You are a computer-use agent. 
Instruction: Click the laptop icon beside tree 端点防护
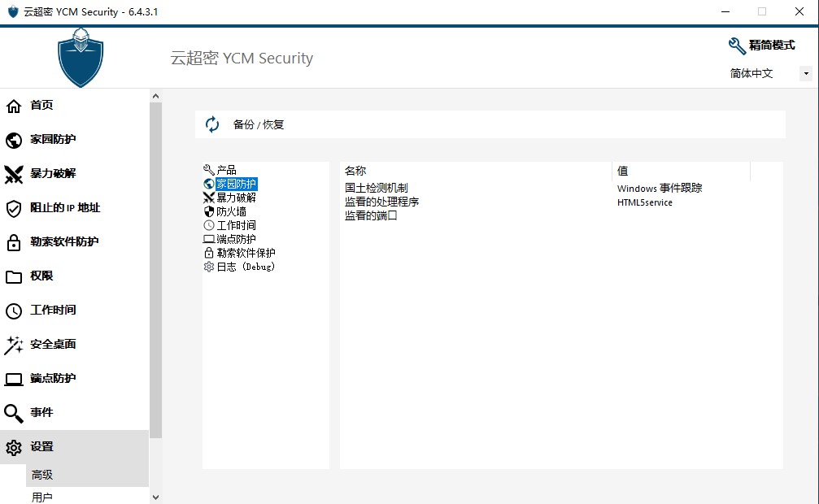[x=209, y=239]
